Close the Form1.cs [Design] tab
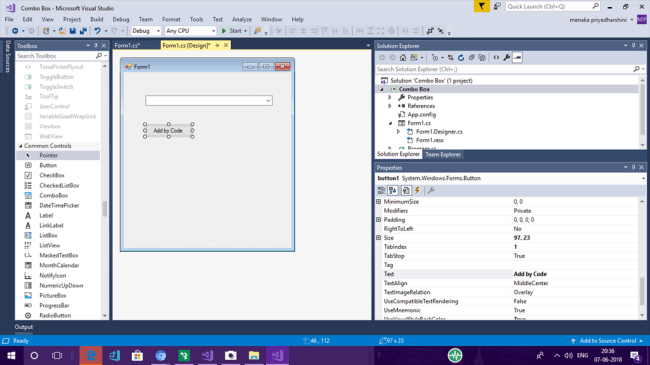The image size is (650, 365). pos(226,45)
